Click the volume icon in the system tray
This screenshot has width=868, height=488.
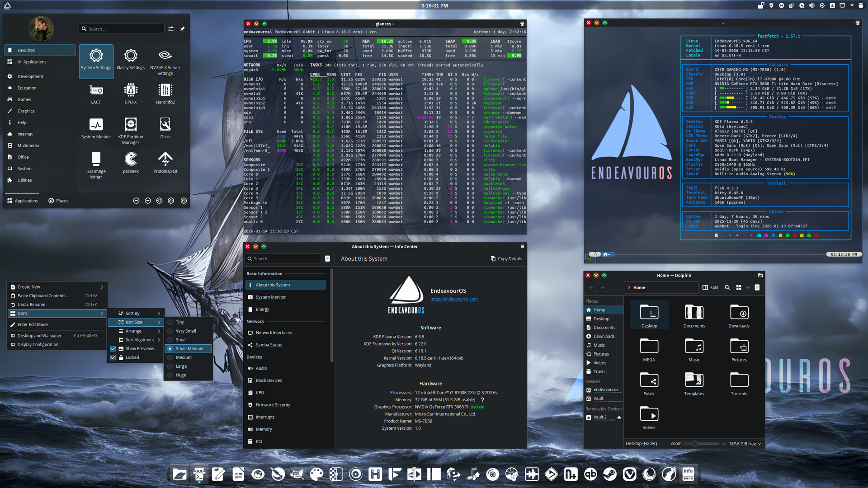[x=811, y=5]
